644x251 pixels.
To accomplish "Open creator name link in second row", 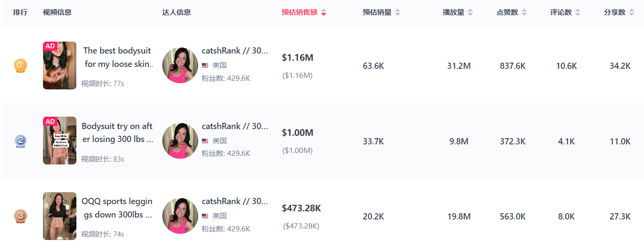I will click(235, 126).
